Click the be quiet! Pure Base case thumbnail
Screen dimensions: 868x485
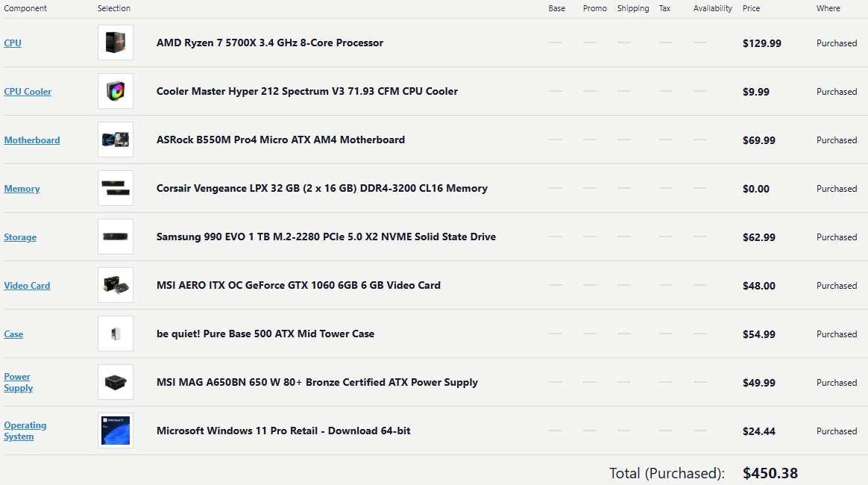pyautogui.click(x=116, y=334)
